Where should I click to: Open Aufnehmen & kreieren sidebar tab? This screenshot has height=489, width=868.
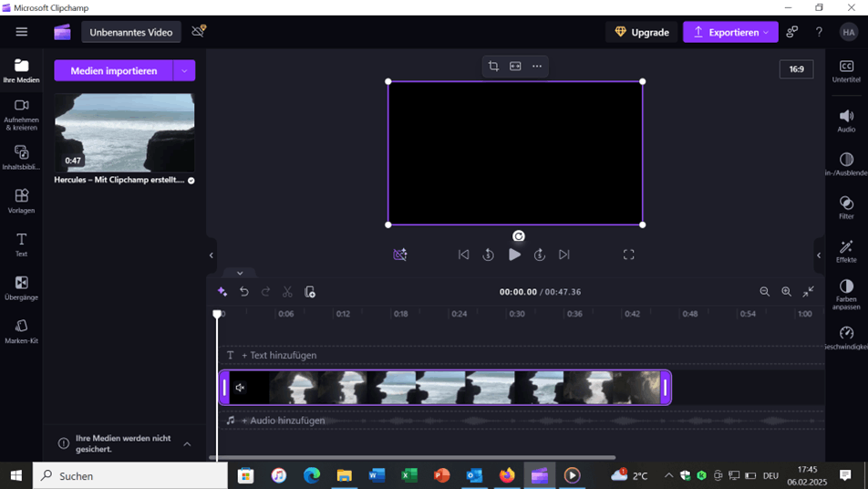coord(21,115)
